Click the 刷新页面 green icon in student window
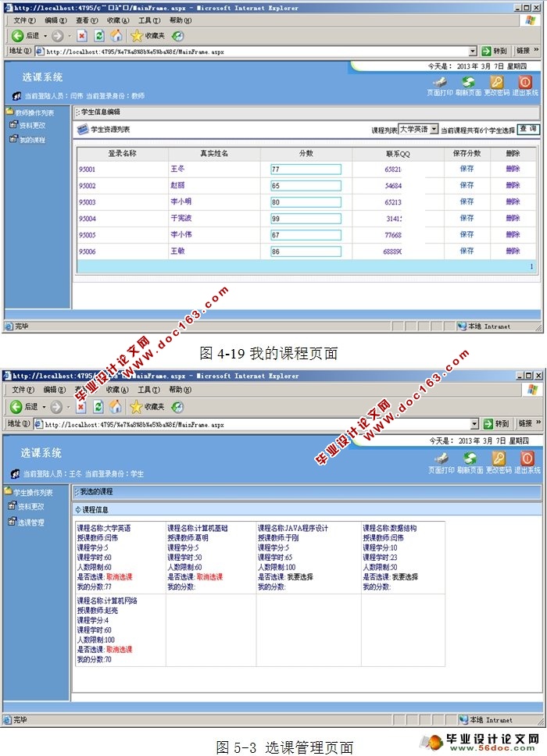 (x=470, y=458)
